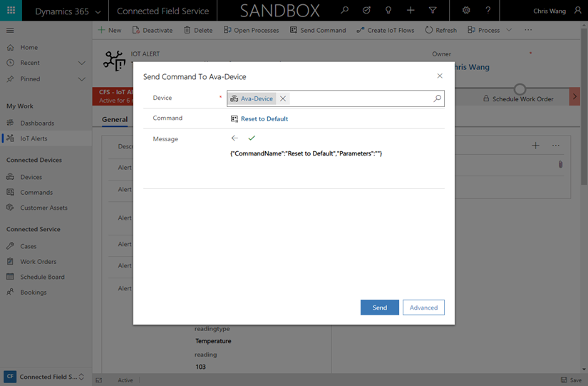Screen dimensions: 588x386
Task: Click Save in the status bar
Action: (571, 380)
